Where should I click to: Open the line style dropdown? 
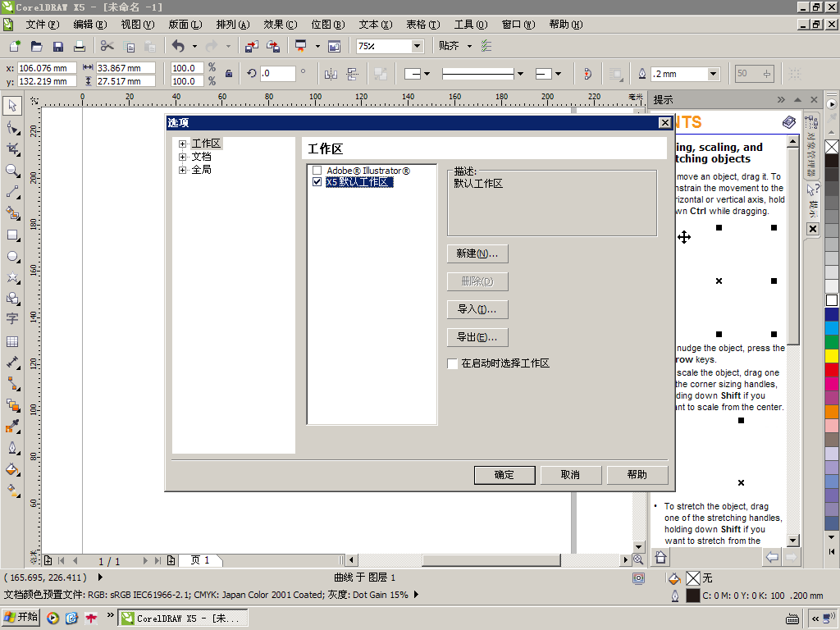(x=520, y=74)
